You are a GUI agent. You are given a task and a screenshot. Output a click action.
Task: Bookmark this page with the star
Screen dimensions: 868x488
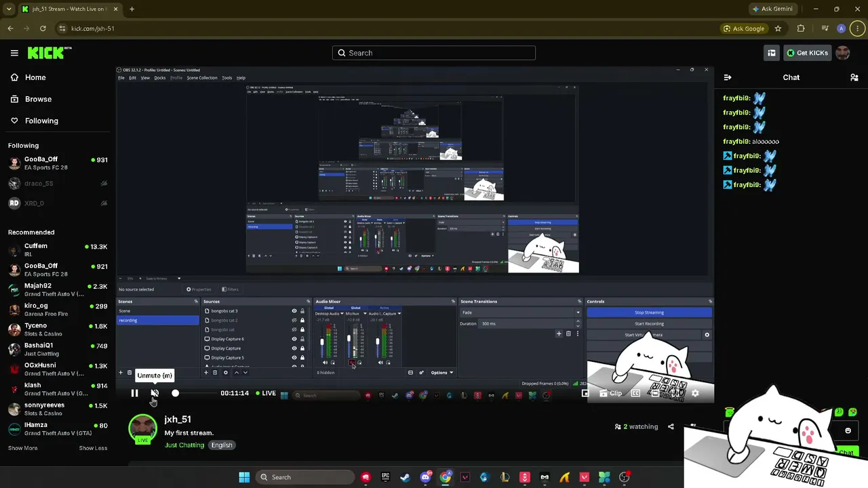pos(778,28)
